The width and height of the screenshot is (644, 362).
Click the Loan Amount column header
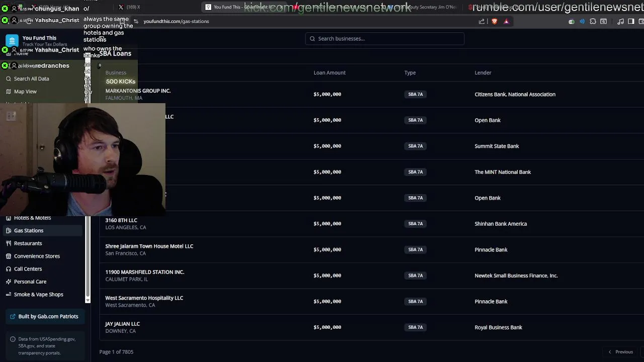coord(330,72)
